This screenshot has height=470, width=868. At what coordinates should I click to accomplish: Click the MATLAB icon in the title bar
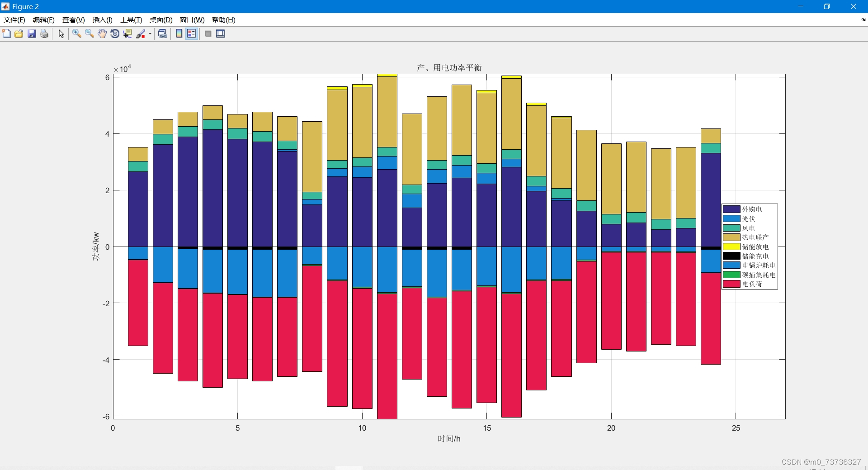[5, 6]
